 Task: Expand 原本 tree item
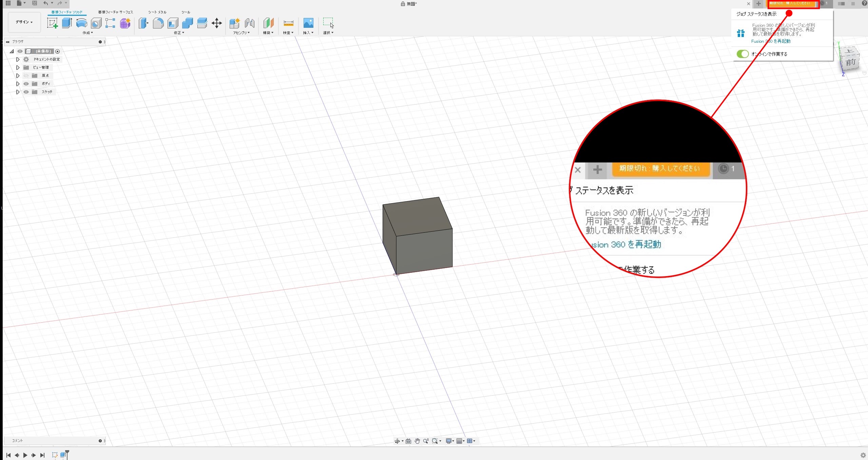(x=18, y=75)
